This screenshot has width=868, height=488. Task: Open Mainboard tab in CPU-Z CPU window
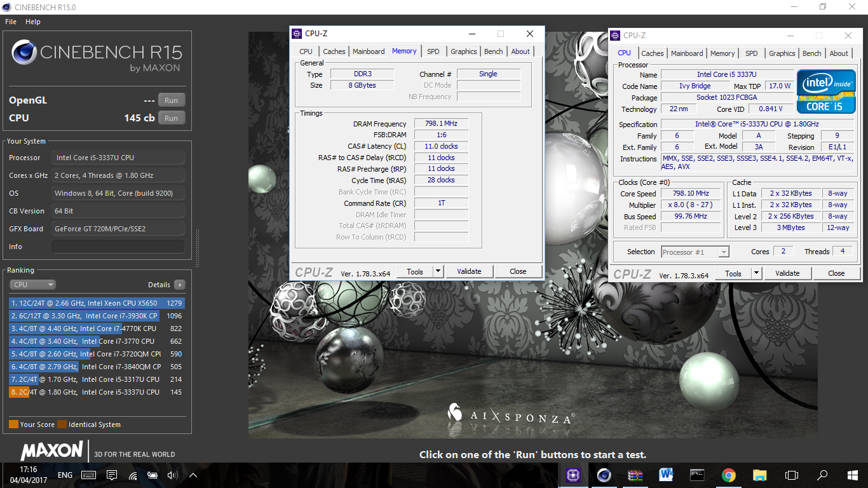pos(687,53)
